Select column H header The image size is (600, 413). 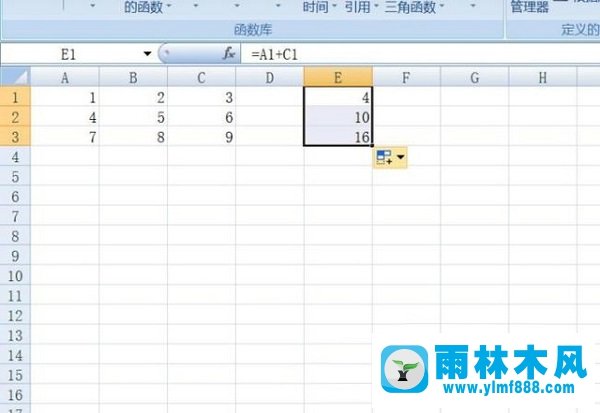click(x=543, y=78)
